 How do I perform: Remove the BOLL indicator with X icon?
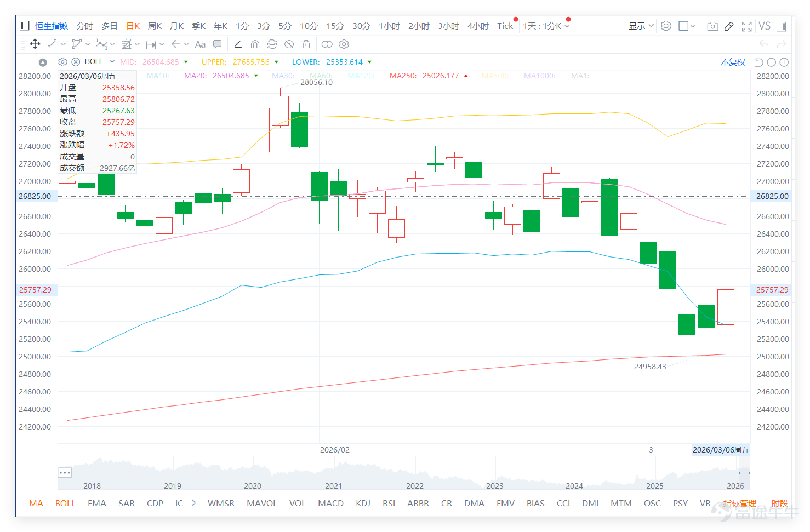pyautogui.click(x=76, y=62)
